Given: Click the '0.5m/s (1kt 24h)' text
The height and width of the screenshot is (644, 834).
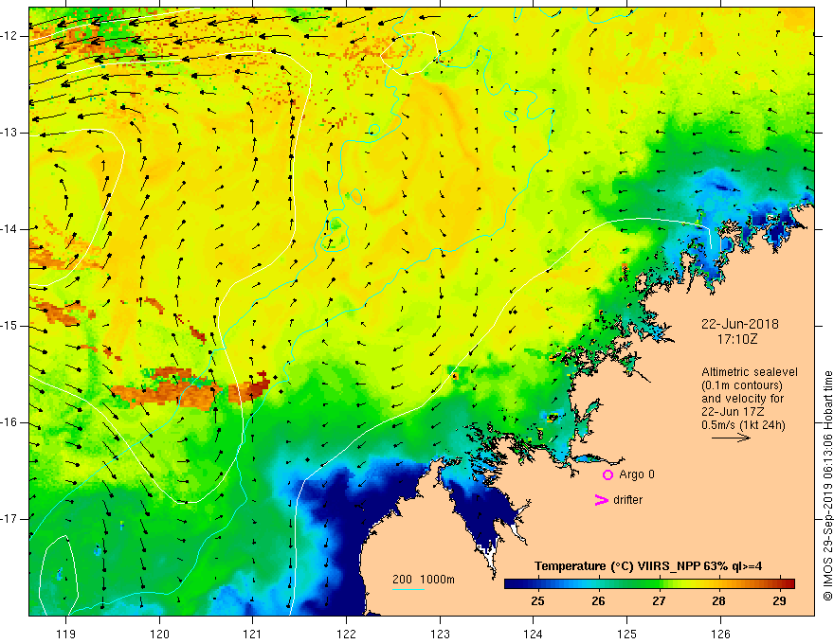Looking at the screenshot, I should point(743,425).
